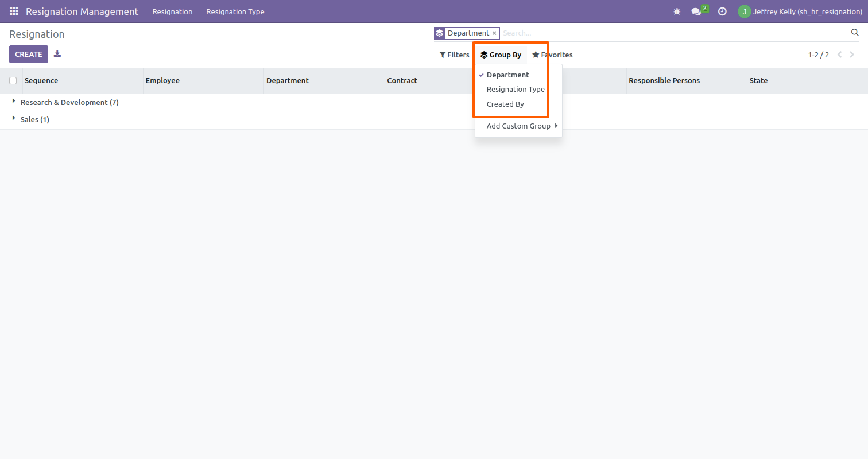Click the 1-2 / 2 pager counter

coord(819,55)
